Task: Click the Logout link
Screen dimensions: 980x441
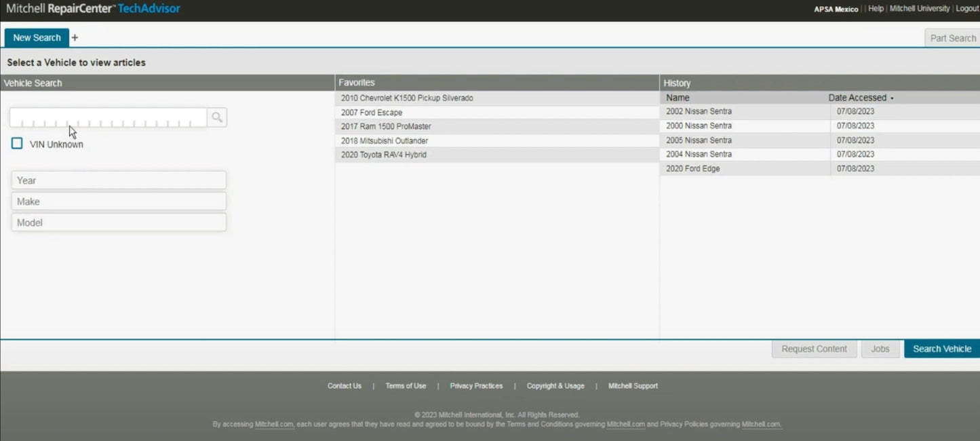Action: click(x=968, y=9)
